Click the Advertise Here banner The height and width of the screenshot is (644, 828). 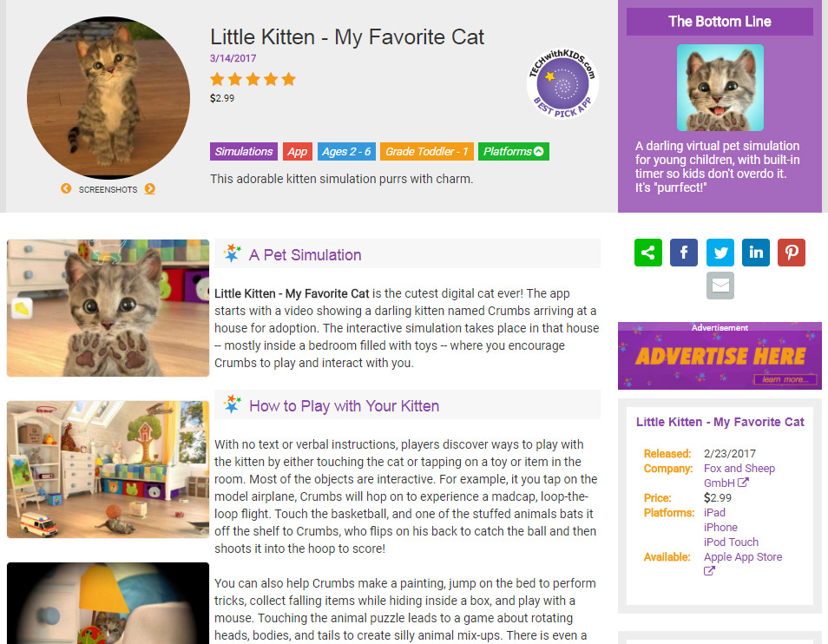[720, 356]
